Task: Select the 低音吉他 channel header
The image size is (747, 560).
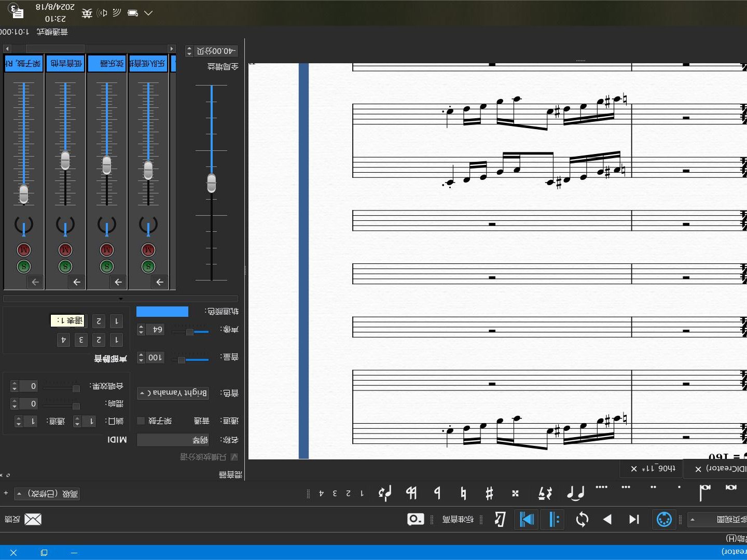Action: click(x=65, y=63)
